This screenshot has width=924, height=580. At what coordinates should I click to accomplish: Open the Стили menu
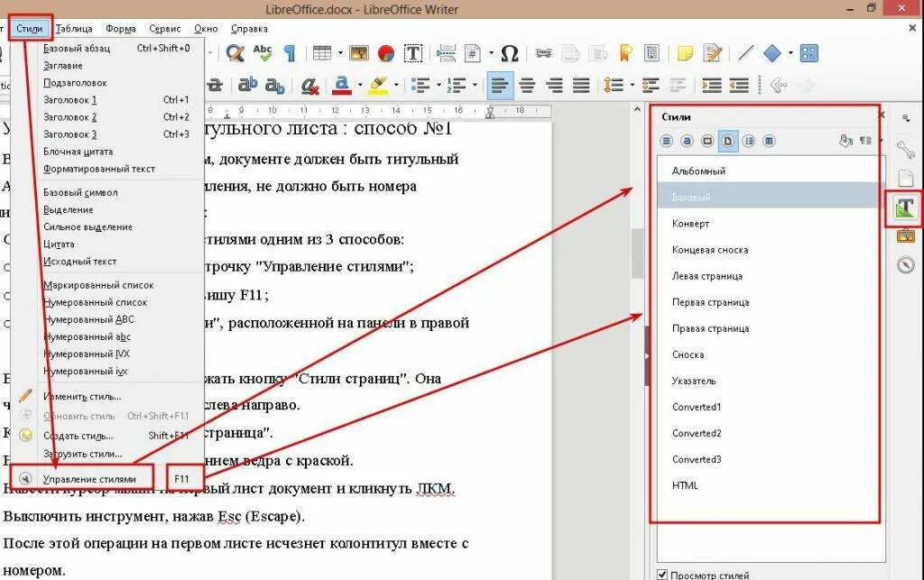pos(30,28)
